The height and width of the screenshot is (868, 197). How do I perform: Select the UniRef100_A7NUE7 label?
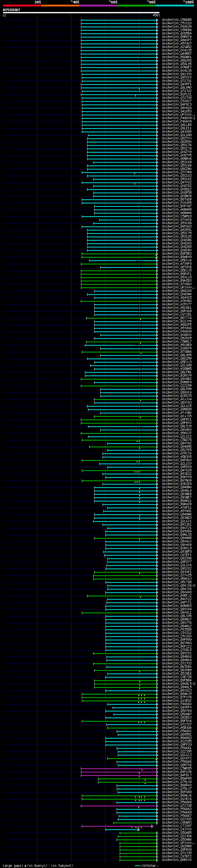coord(177,67)
